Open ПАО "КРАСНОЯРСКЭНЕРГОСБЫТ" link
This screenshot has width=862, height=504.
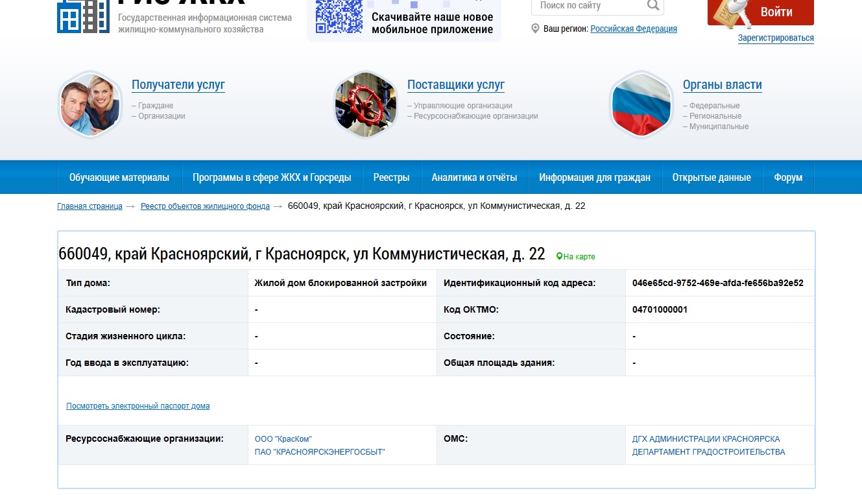click(x=320, y=452)
